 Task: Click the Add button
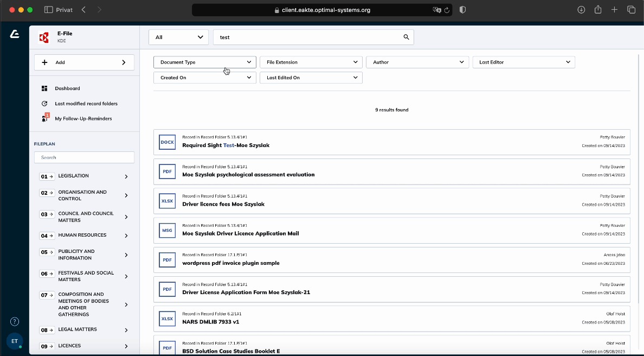[84, 62]
